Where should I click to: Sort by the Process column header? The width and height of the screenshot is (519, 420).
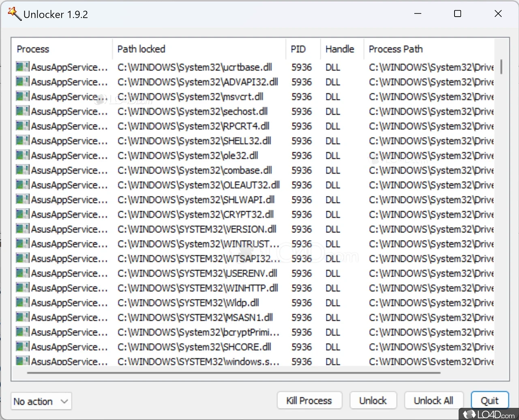pos(62,49)
